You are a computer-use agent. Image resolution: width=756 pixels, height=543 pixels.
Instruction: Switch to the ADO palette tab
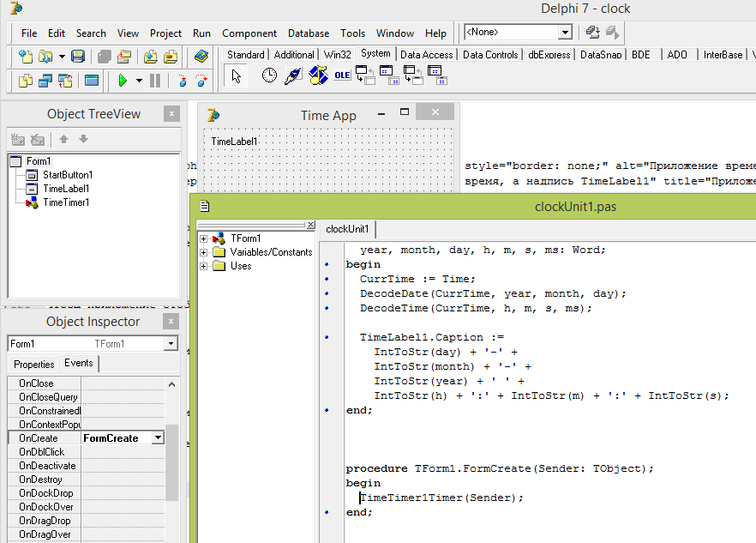click(677, 55)
